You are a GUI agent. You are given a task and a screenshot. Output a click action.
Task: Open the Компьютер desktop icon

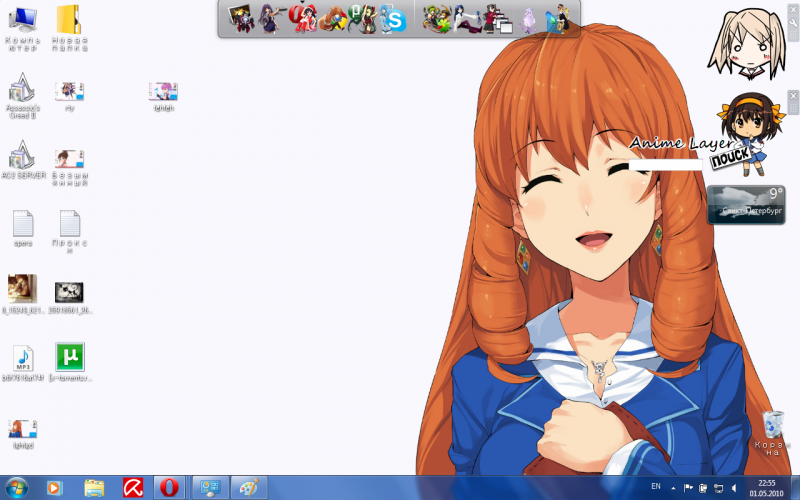[x=22, y=20]
